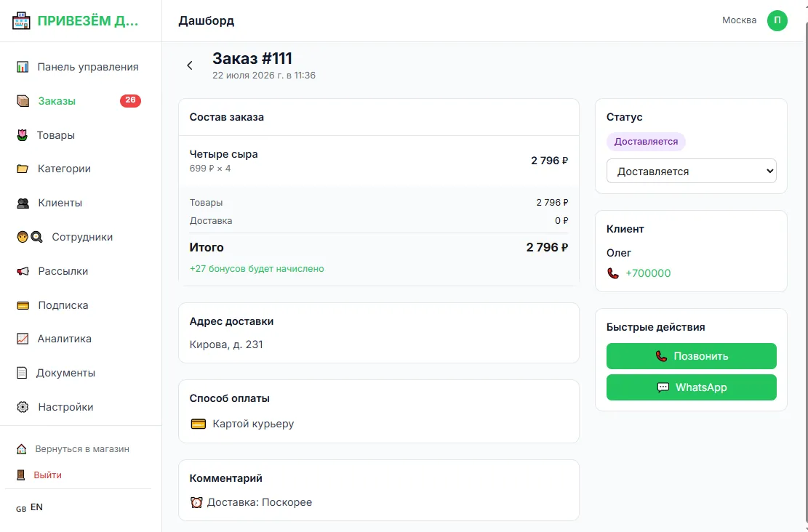Click the purple Доставляется status badge
Image resolution: width=808 pixels, height=532 pixels.
646,142
